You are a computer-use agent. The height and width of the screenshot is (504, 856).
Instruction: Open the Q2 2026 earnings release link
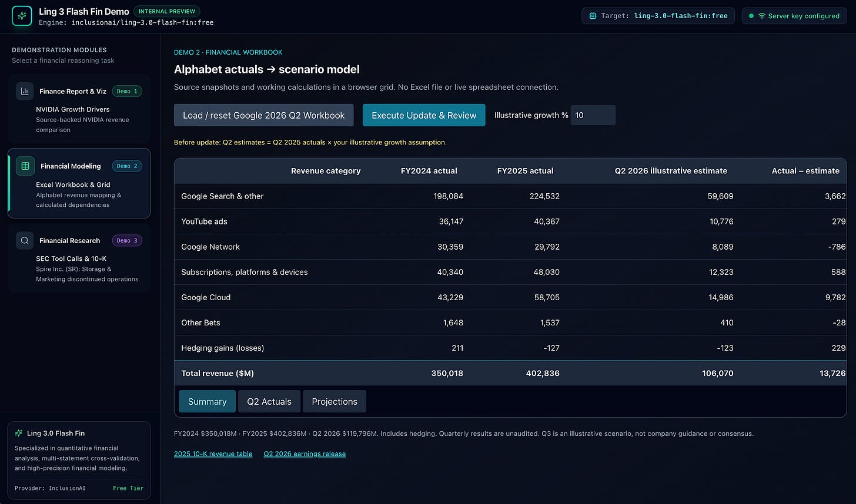point(305,453)
